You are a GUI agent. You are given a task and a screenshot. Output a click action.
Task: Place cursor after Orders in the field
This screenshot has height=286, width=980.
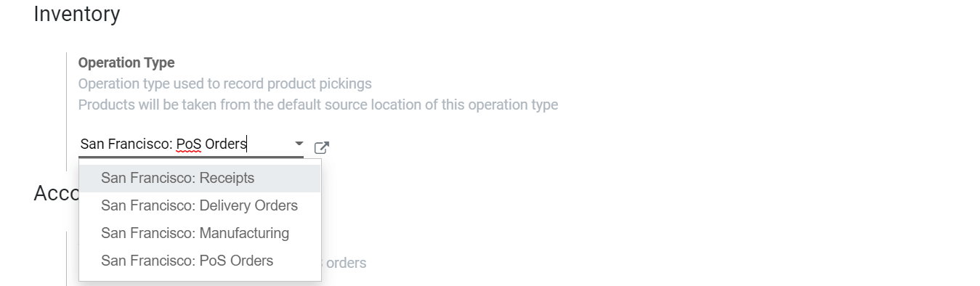(x=247, y=144)
